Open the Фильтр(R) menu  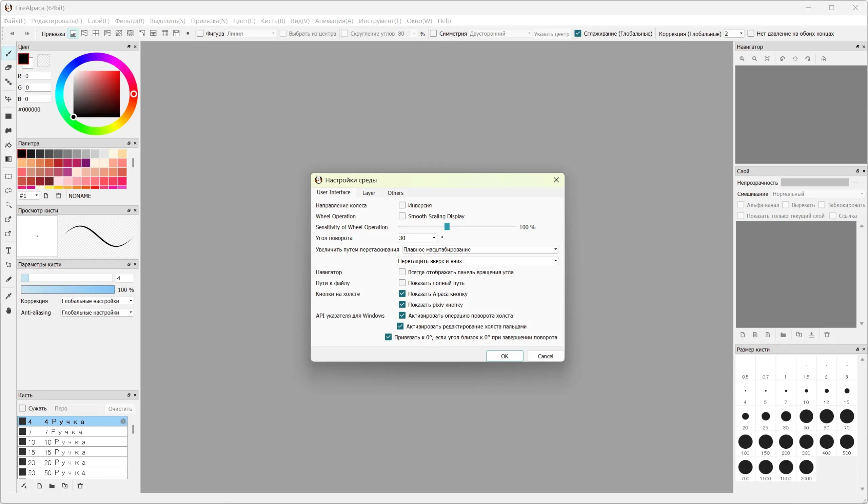point(130,21)
